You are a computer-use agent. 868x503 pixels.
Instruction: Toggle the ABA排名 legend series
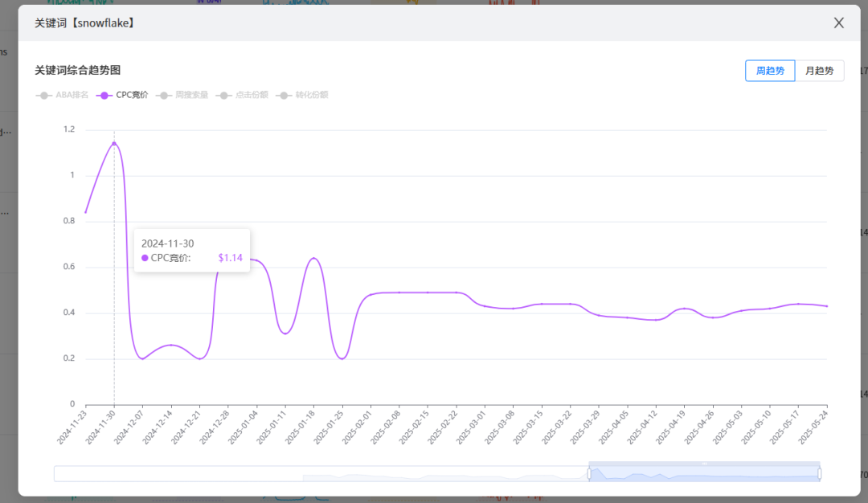tap(62, 95)
